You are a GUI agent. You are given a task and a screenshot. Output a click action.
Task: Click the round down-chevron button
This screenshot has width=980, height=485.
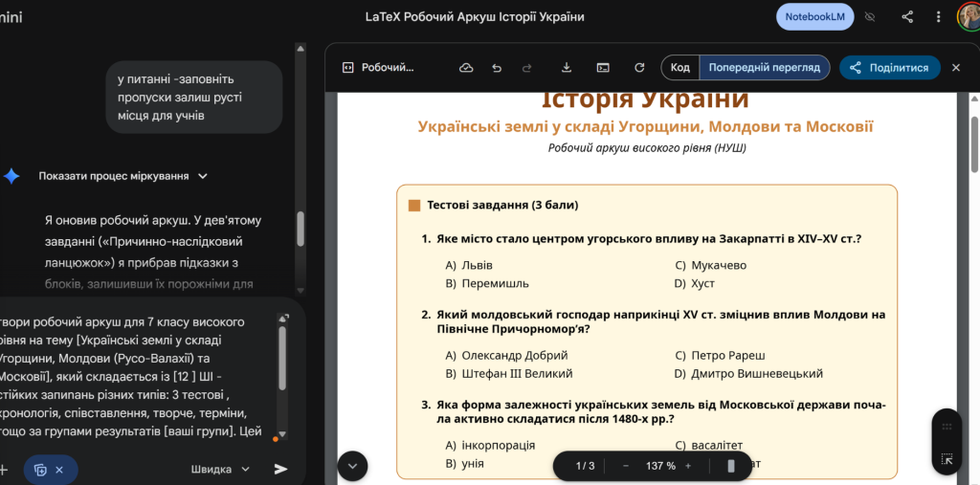[x=351, y=466]
